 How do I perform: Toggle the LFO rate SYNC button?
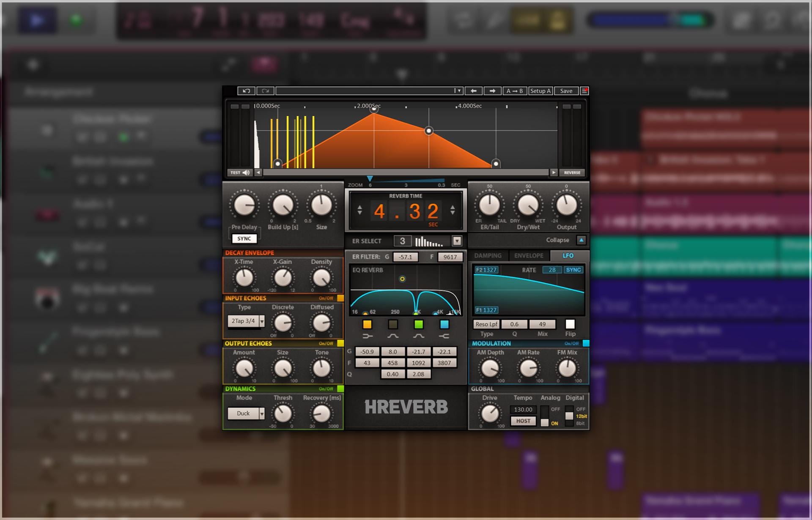tap(573, 270)
